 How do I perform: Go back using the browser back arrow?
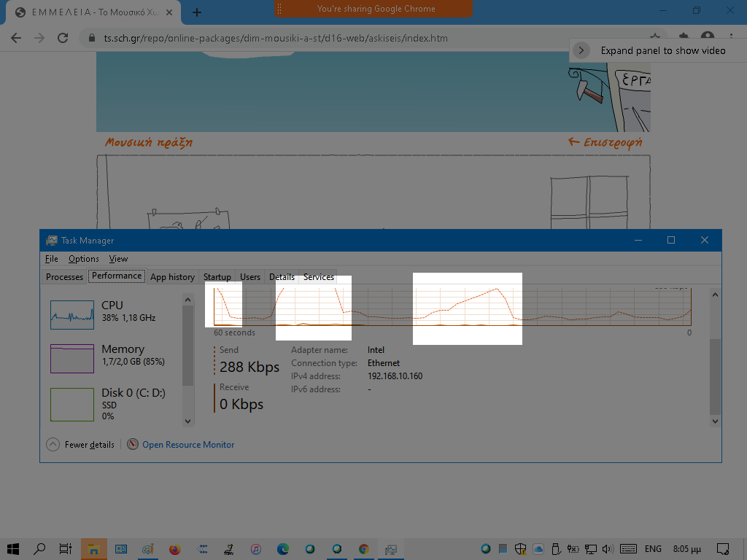point(16,38)
